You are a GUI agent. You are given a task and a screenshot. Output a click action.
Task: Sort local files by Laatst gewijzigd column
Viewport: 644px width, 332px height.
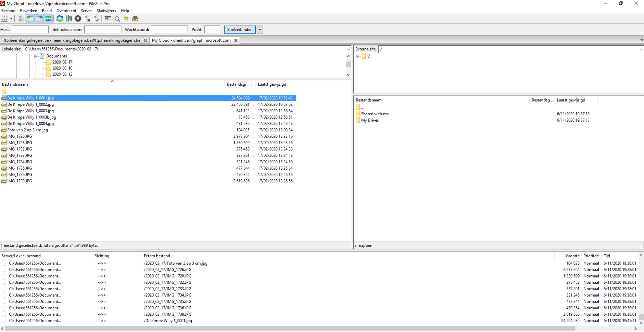(x=276, y=84)
